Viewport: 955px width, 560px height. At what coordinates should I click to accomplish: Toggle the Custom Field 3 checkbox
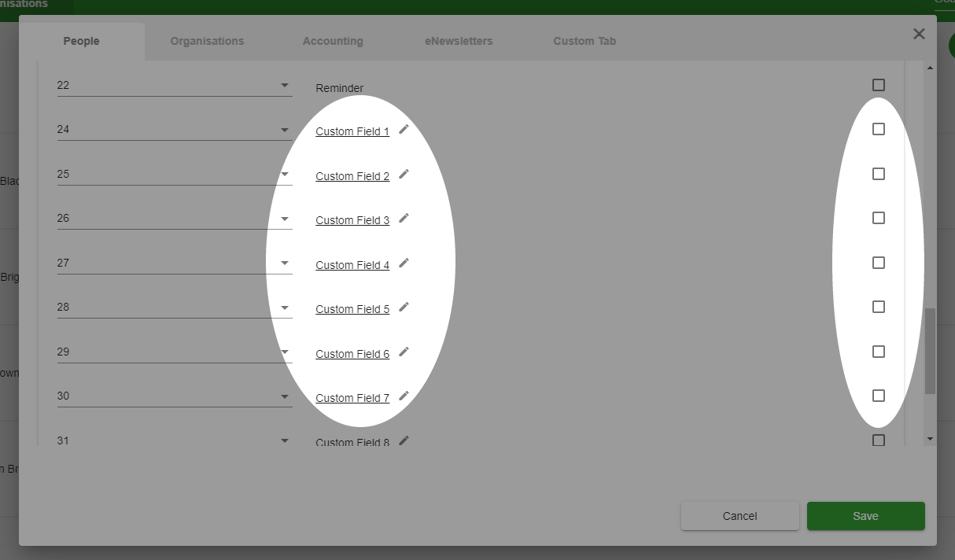(879, 218)
